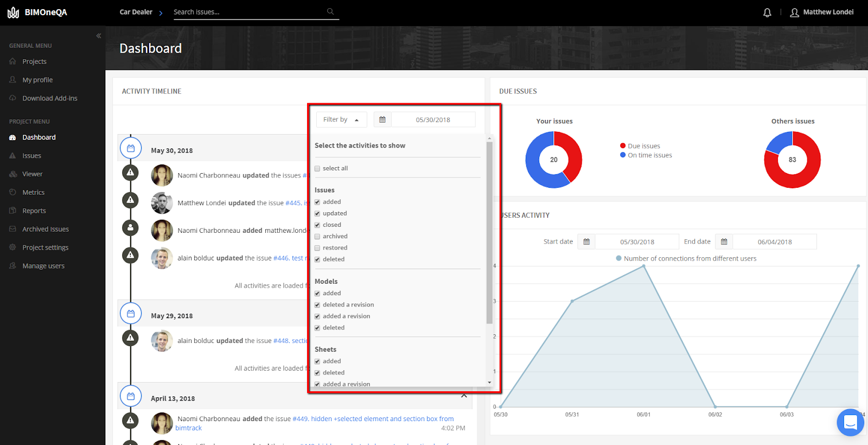Click the May 30, 2018 timeline calendar marker
Image resolution: width=868 pixels, height=445 pixels.
click(131, 148)
